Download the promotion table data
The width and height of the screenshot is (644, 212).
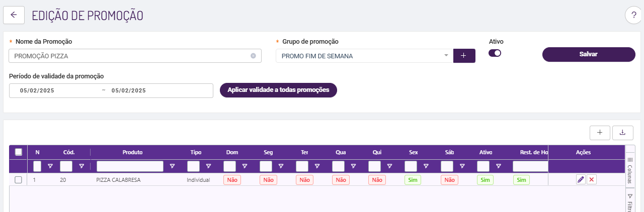point(622,132)
